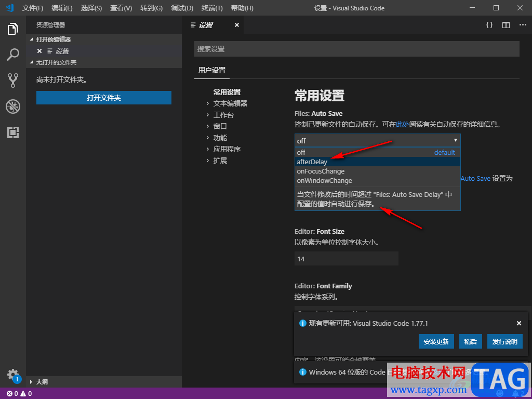The width and height of the screenshot is (532, 399).
Task: Click the Manage gear icon
Action: (13, 375)
